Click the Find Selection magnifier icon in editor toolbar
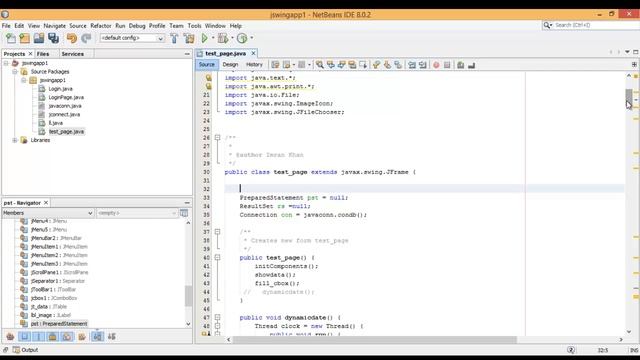 (x=320, y=65)
